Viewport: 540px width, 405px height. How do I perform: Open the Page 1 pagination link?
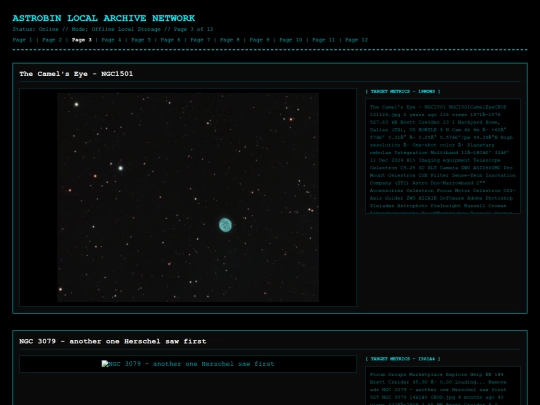pos(22,40)
